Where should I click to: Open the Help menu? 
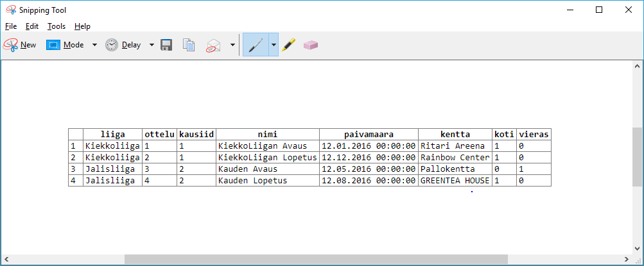point(82,26)
